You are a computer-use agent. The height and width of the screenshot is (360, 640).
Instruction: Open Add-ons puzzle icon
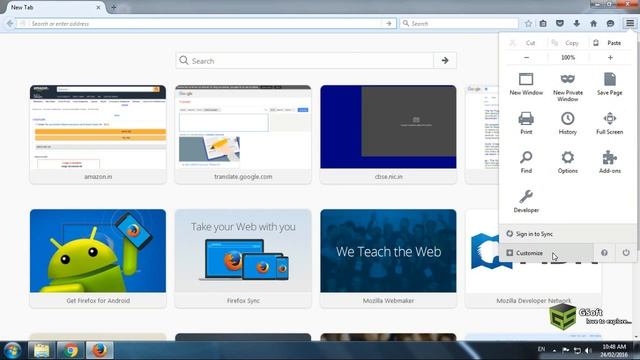610,162
